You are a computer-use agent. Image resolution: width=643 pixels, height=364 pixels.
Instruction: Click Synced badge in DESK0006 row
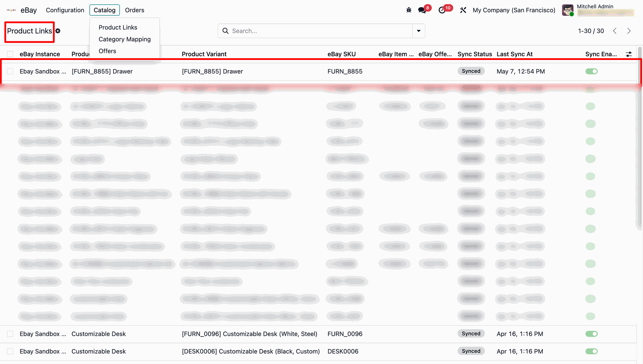tap(471, 351)
